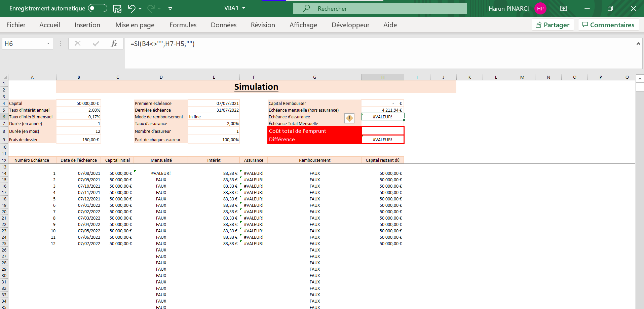This screenshot has height=309, width=644.
Task: Click the Mensualité column header cell
Action: 161,160
